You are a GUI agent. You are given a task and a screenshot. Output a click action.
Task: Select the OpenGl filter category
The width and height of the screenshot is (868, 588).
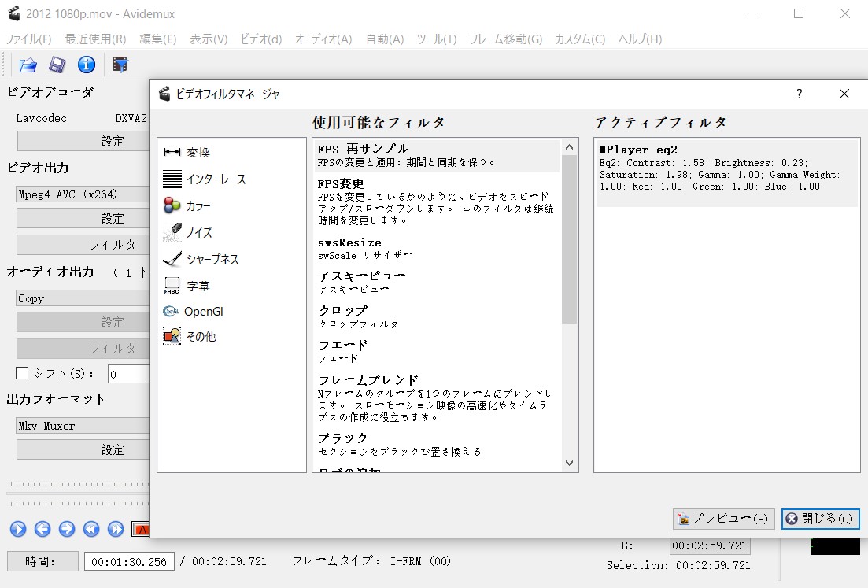coord(203,312)
